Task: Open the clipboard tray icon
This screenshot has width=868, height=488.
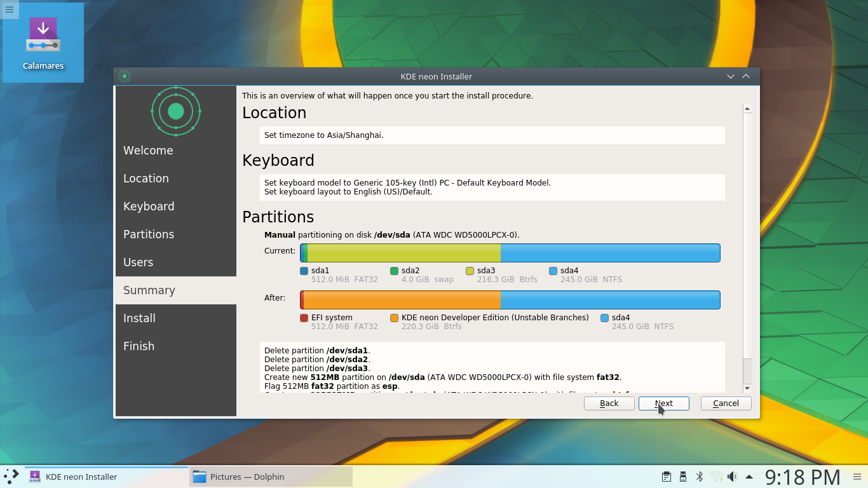Action: [666, 477]
